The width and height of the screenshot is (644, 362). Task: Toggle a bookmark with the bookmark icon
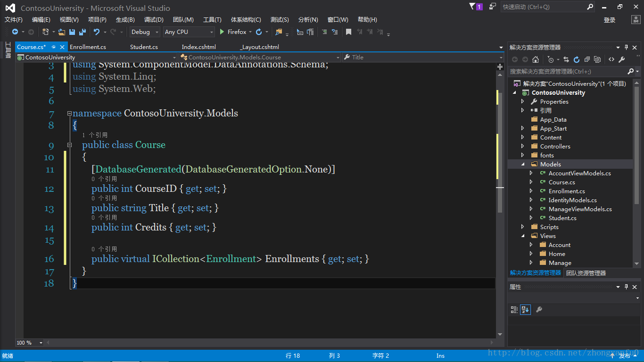(x=348, y=32)
